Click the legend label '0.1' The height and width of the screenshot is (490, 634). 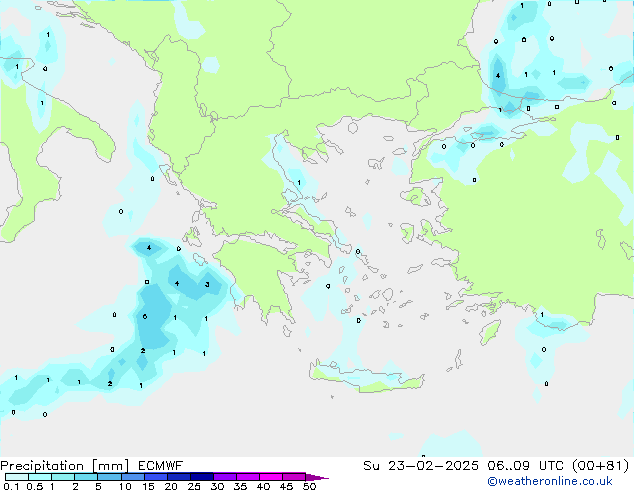tap(11, 486)
